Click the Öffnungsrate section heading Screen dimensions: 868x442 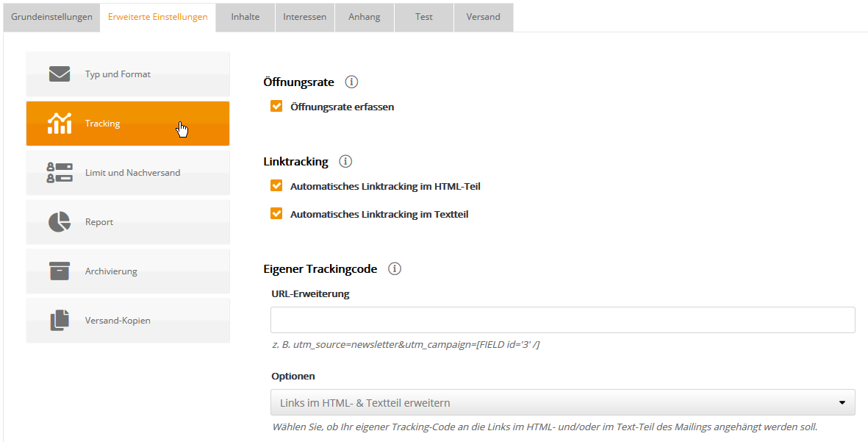(298, 82)
